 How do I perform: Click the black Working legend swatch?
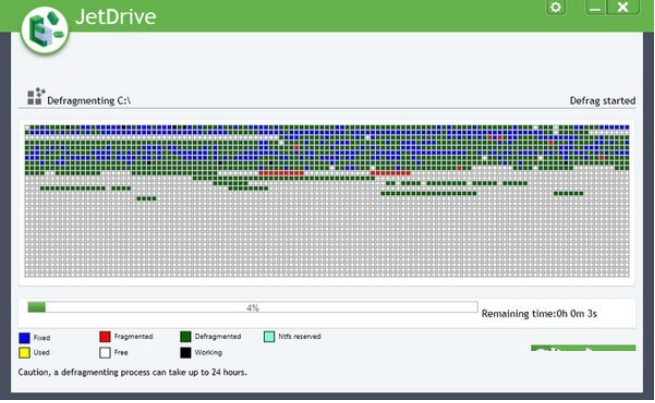click(x=185, y=353)
